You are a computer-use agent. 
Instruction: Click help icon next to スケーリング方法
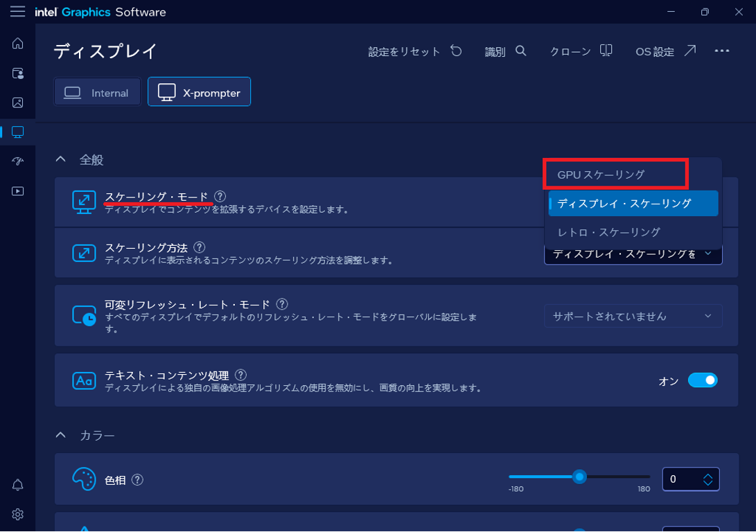(199, 247)
